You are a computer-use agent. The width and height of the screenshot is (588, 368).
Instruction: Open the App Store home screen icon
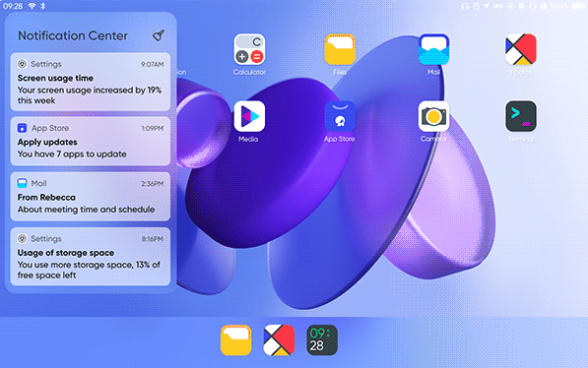[340, 116]
